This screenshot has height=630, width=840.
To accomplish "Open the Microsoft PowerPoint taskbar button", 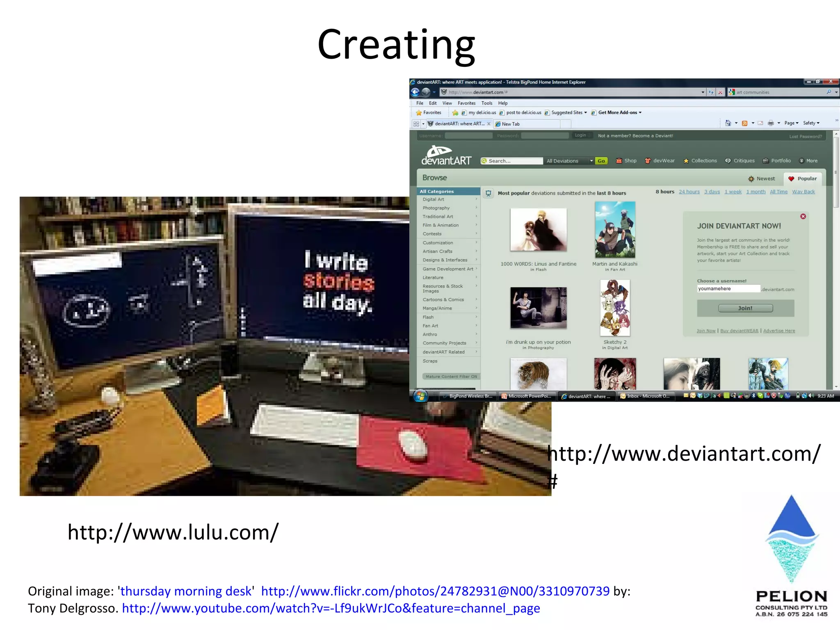I will coord(527,396).
